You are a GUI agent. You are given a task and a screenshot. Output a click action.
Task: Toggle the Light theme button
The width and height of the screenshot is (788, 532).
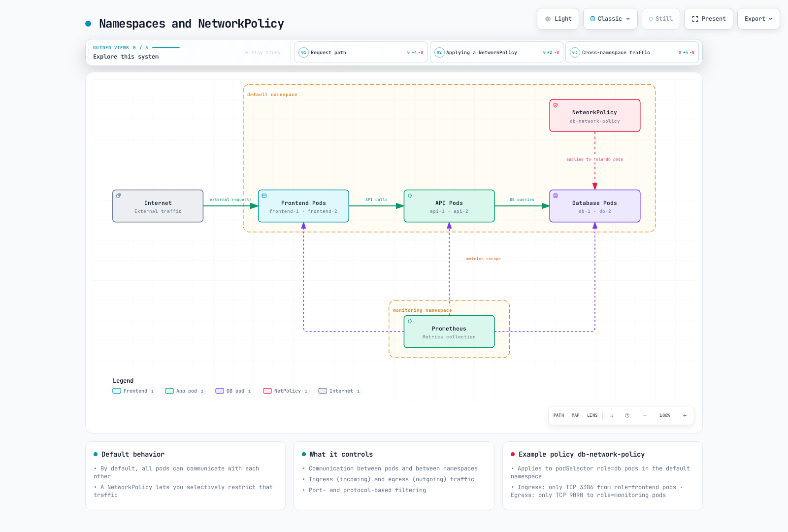[558, 19]
